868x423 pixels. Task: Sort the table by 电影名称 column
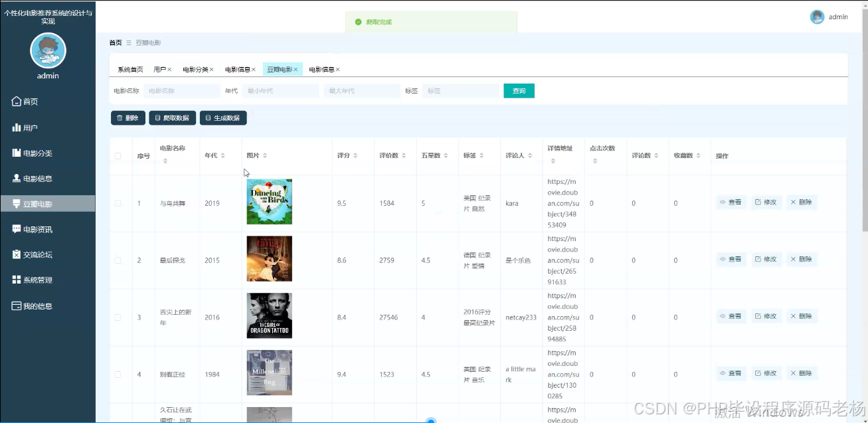[x=165, y=161]
